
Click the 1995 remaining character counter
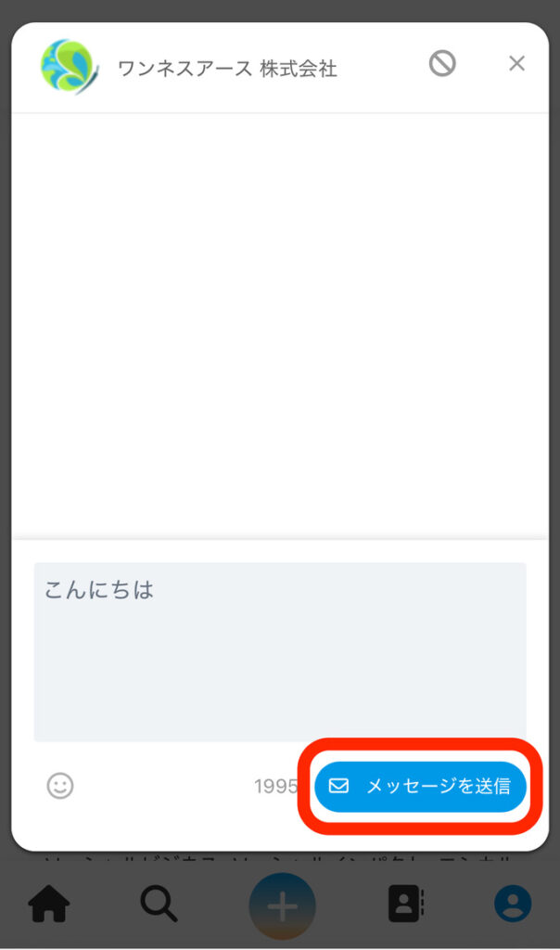[275, 787]
